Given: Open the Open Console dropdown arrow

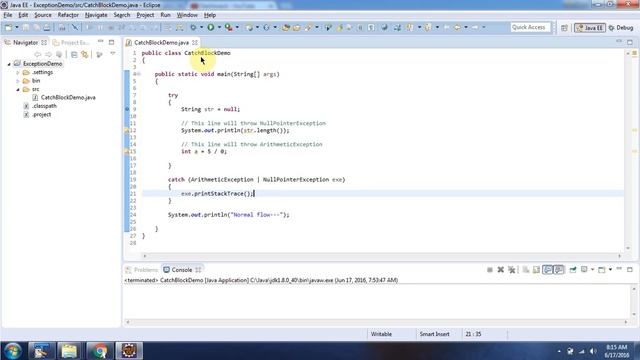Looking at the screenshot, I should (x=610, y=269).
